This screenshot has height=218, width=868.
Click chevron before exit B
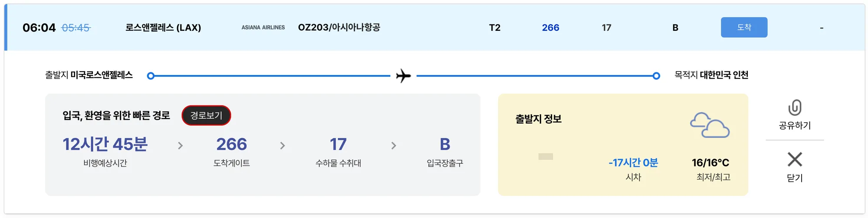coord(394,146)
